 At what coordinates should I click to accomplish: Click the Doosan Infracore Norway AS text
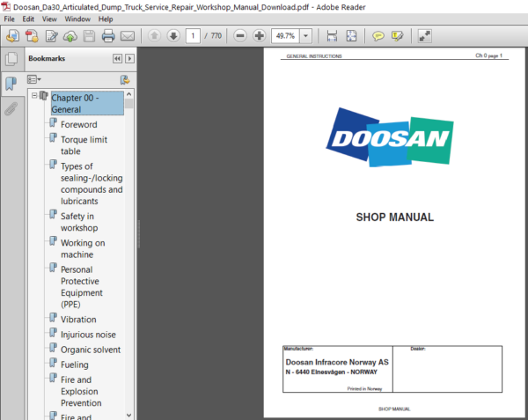click(337, 362)
